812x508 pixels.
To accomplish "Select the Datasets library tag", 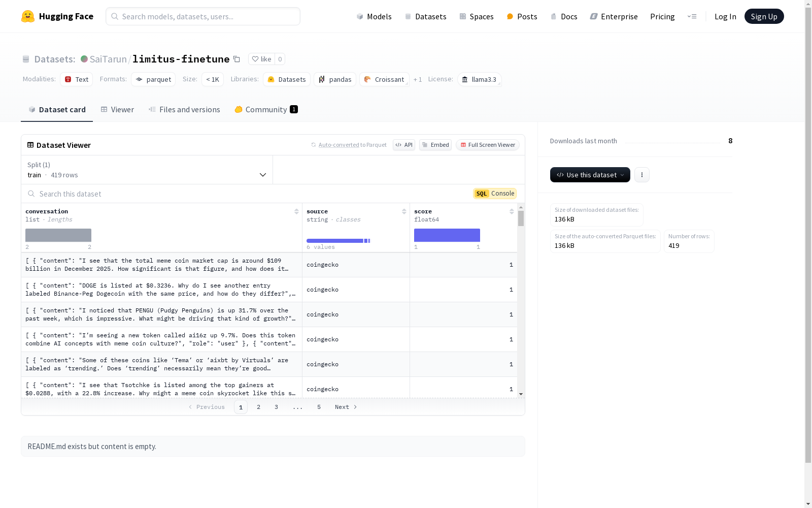I will pyautogui.click(x=287, y=79).
